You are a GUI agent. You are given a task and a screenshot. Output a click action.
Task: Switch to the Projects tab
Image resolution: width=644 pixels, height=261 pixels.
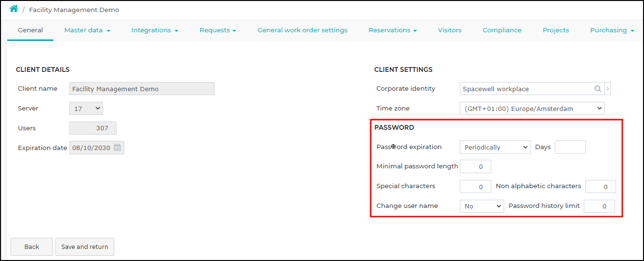556,30
